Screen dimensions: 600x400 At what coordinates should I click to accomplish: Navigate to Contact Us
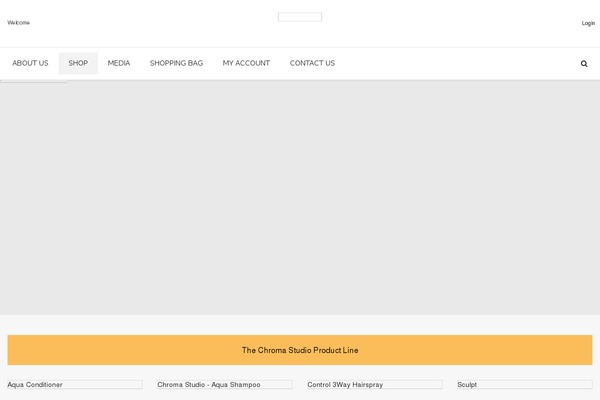click(x=312, y=63)
